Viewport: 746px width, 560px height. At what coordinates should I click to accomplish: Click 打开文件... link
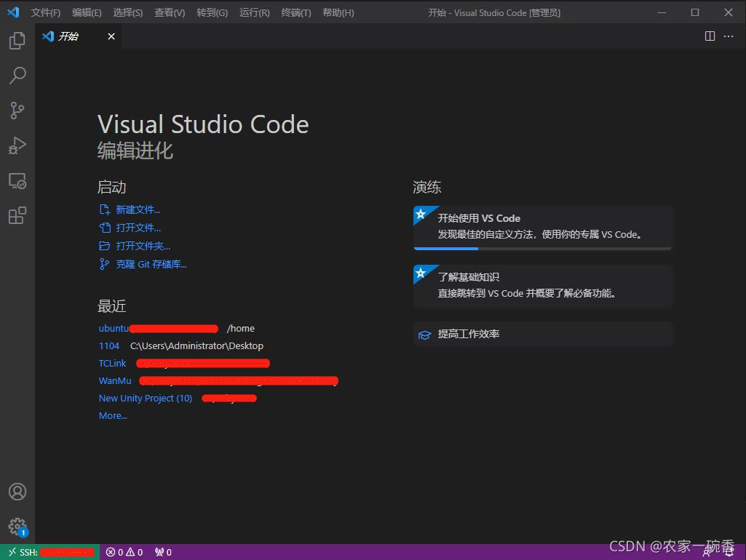138,228
